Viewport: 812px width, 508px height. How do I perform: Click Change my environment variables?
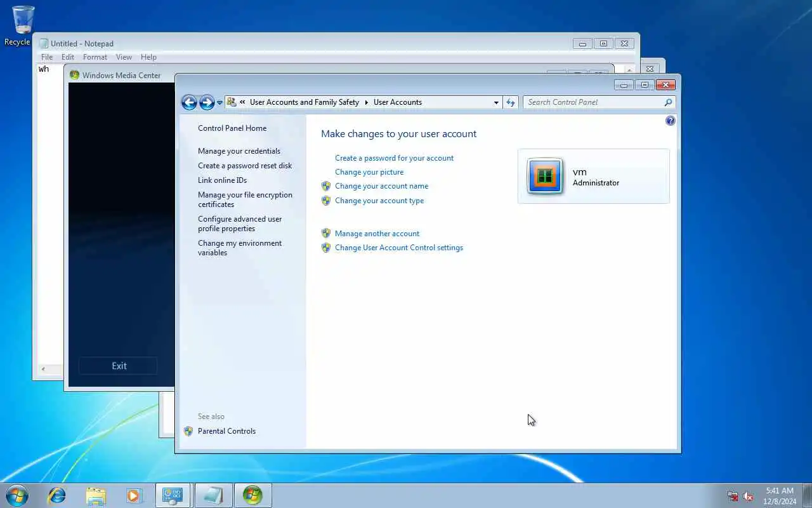[x=240, y=248]
